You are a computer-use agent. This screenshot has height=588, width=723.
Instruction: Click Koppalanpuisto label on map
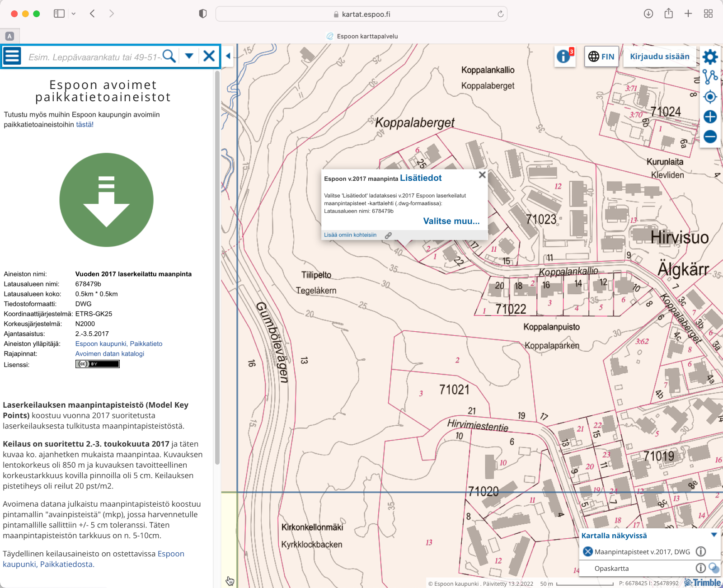point(551,327)
